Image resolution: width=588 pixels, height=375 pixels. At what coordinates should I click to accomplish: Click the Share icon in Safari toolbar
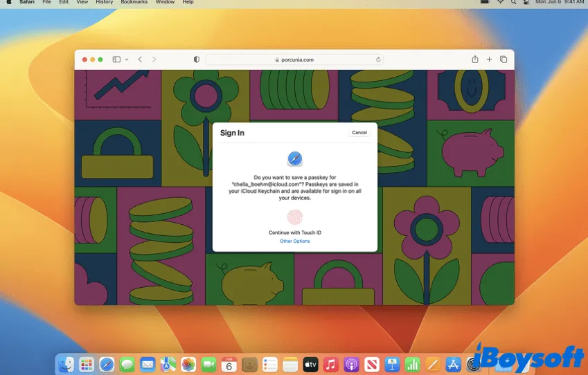pos(475,60)
